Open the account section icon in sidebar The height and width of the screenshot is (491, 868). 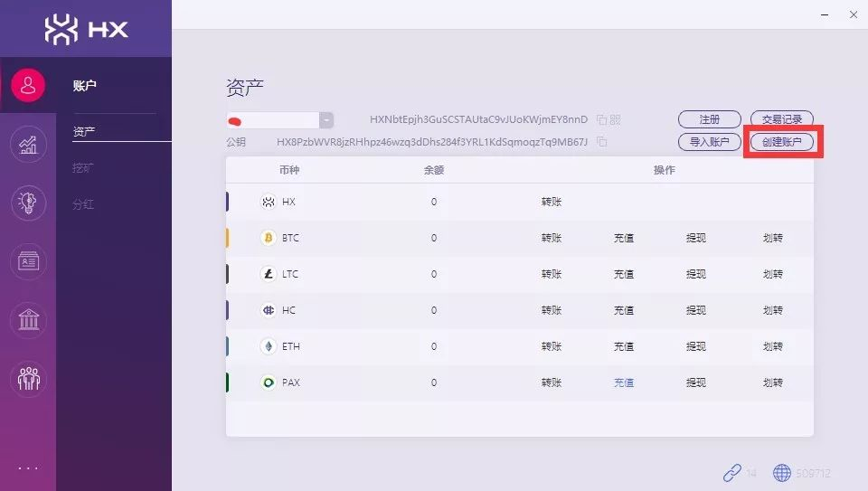(x=28, y=85)
